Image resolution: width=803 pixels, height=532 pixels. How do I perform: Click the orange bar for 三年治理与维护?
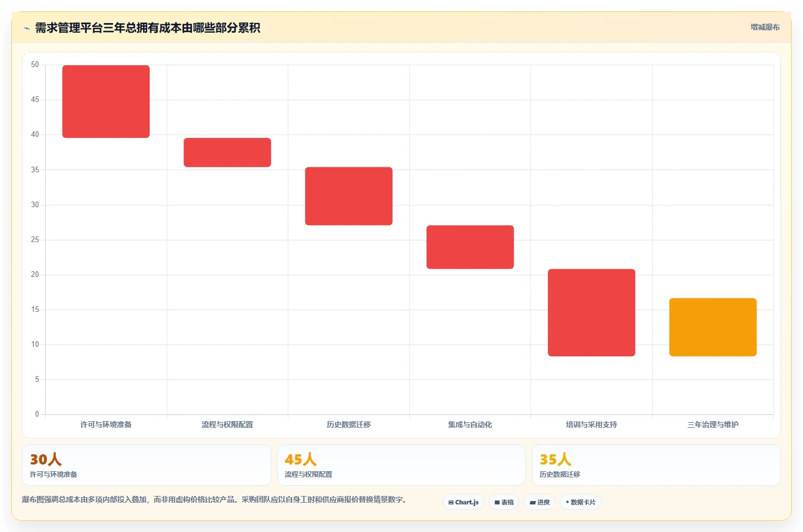713,327
